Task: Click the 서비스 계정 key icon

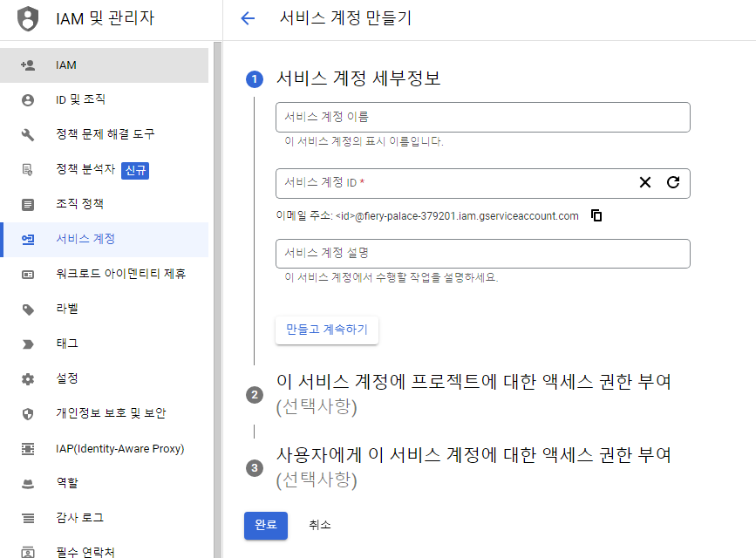Action: coord(28,239)
